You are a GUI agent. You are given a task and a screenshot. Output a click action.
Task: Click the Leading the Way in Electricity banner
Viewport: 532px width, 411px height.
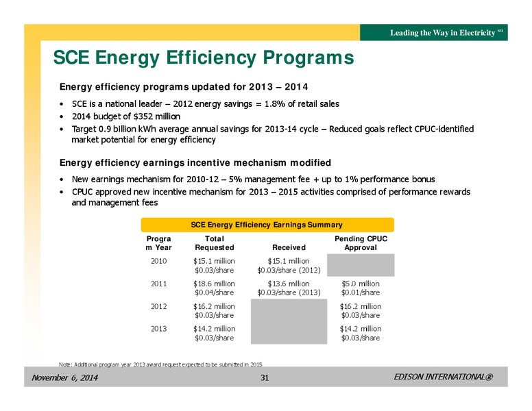pyautogui.click(x=433, y=33)
